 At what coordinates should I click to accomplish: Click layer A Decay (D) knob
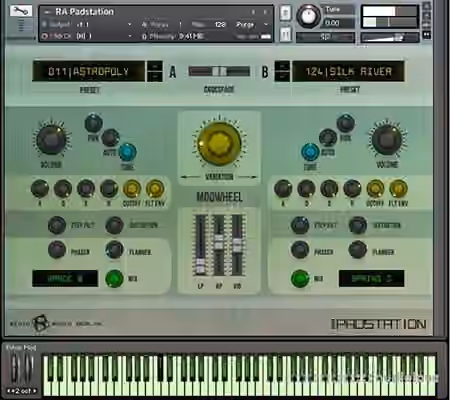tap(63, 189)
